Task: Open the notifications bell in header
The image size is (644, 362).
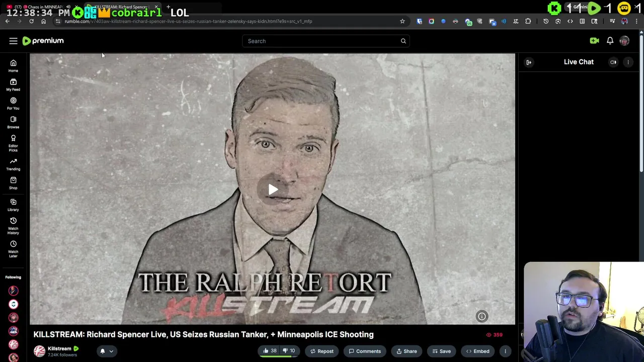Action: 610,41
